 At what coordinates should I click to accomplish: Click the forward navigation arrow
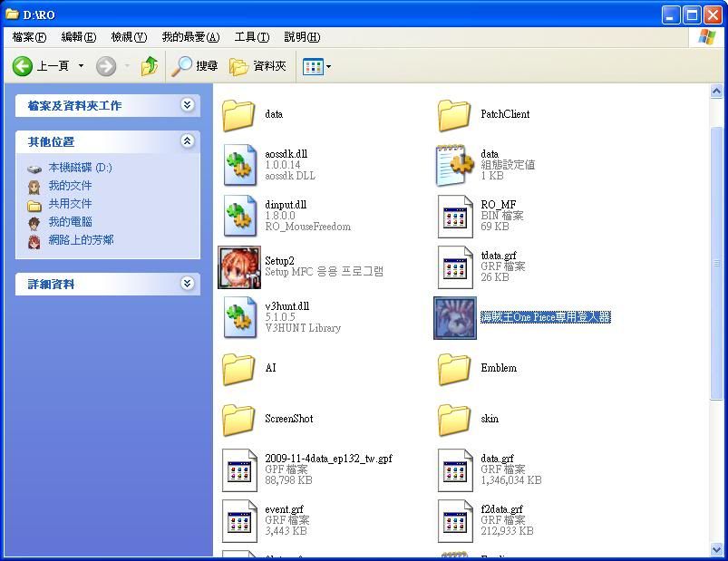(x=106, y=66)
